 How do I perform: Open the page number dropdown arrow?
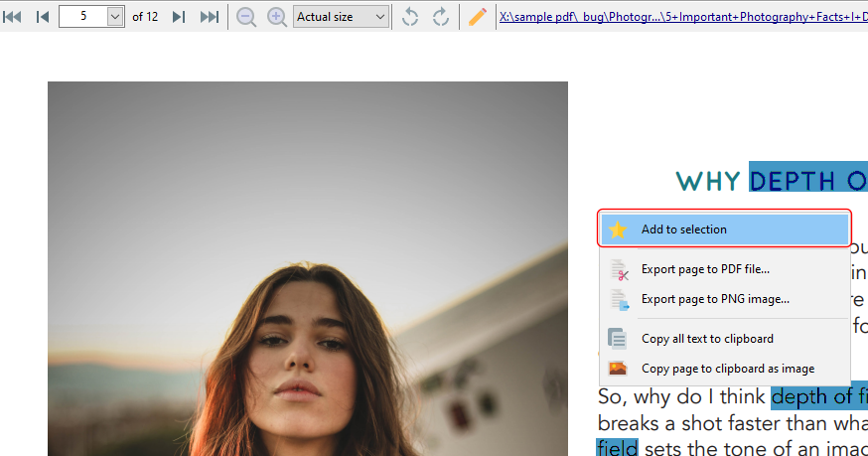point(114,17)
